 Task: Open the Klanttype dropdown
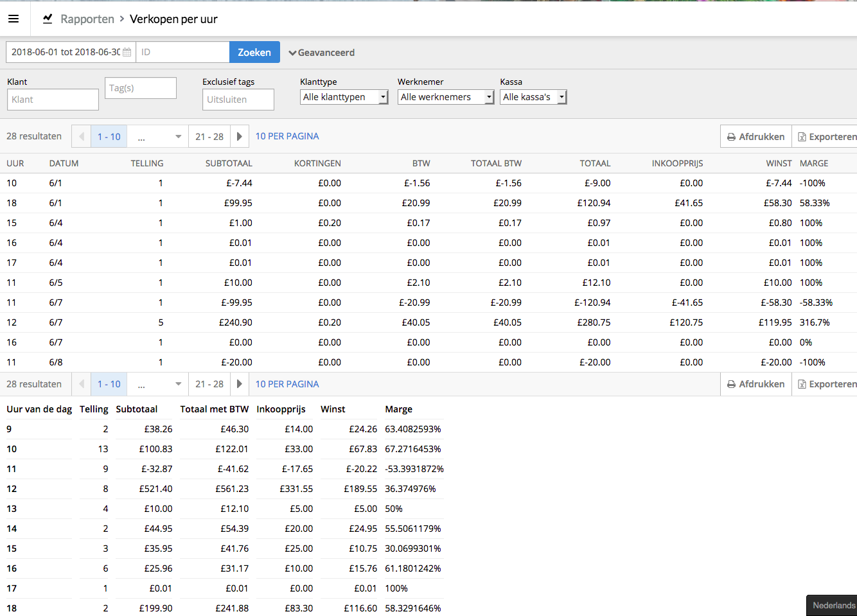(x=344, y=97)
